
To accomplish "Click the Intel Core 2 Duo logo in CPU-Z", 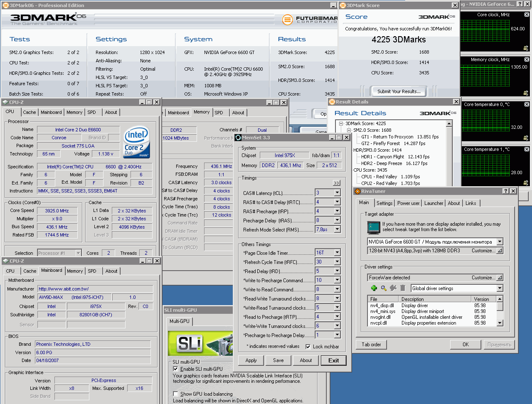I will click(137, 142).
